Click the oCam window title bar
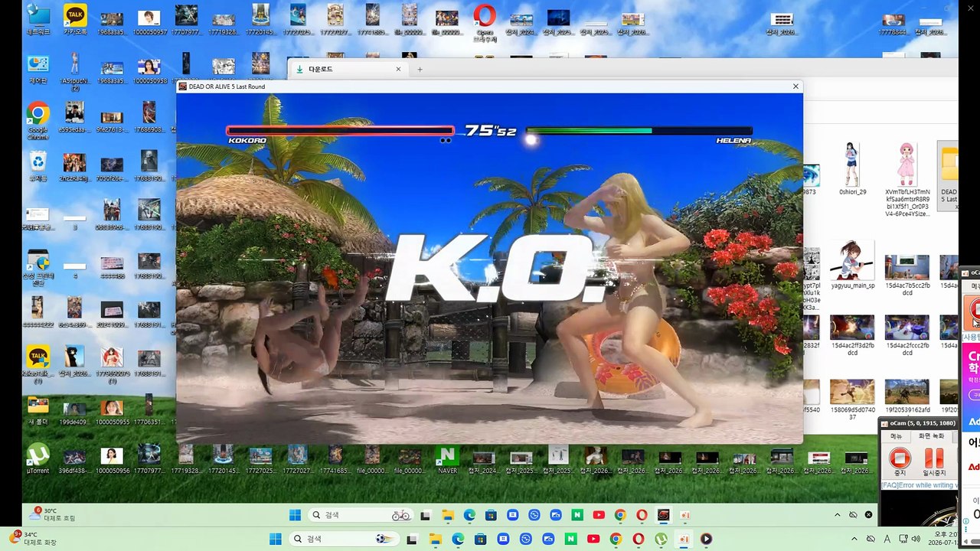The image size is (980, 551). pyautogui.click(x=919, y=423)
